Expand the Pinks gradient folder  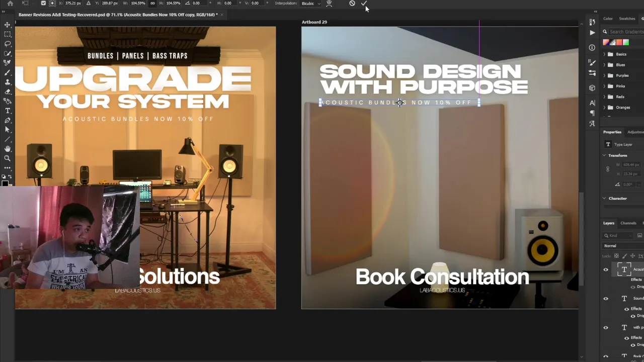pyautogui.click(x=604, y=86)
